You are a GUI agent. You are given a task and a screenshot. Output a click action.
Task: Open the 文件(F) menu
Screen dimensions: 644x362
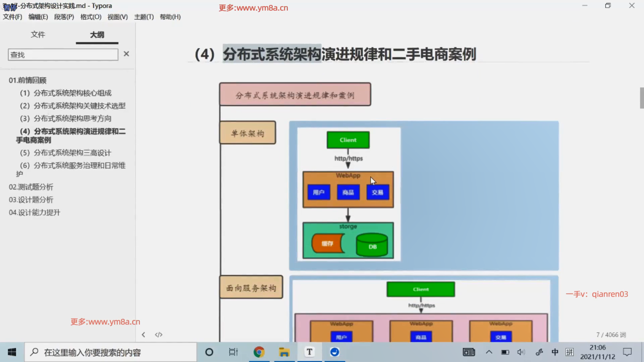(12, 17)
